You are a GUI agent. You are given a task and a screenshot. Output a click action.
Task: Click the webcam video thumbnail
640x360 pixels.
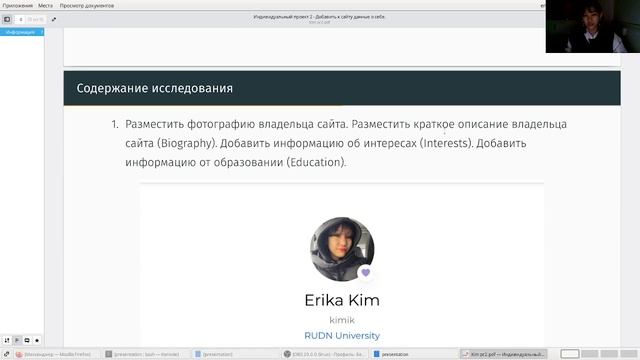point(593,26)
